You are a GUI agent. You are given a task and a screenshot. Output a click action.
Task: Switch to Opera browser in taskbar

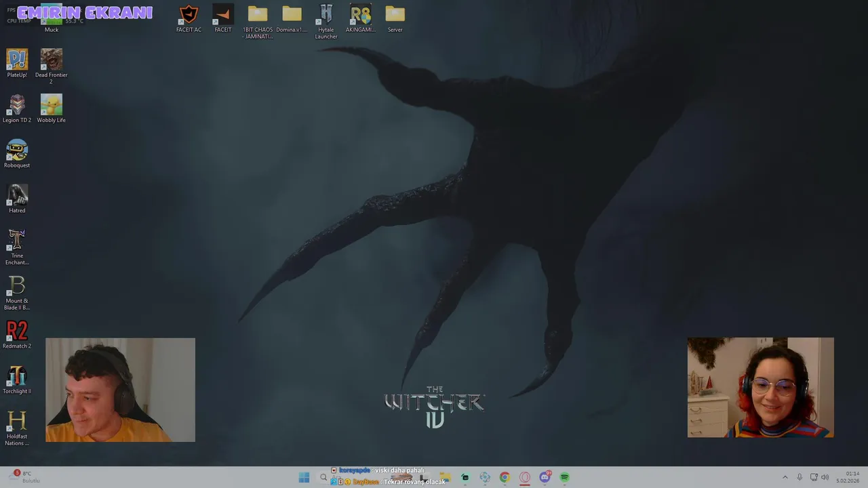(524, 478)
